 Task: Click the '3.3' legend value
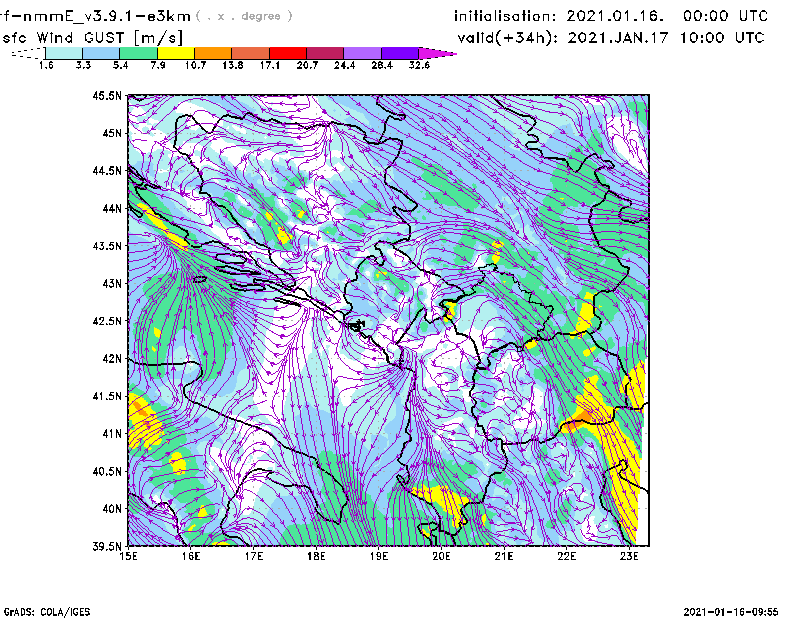83,65
